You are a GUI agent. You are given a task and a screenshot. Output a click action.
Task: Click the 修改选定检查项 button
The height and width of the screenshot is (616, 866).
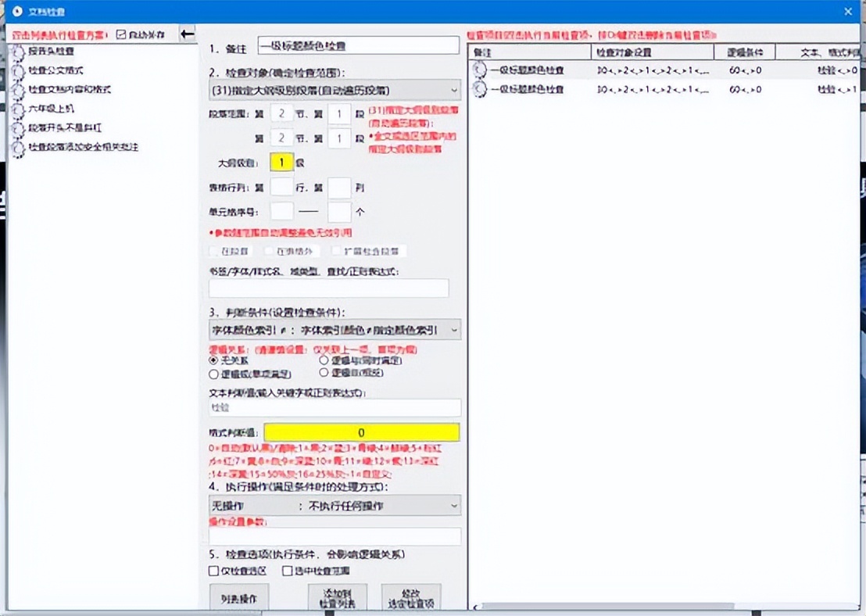(411, 598)
